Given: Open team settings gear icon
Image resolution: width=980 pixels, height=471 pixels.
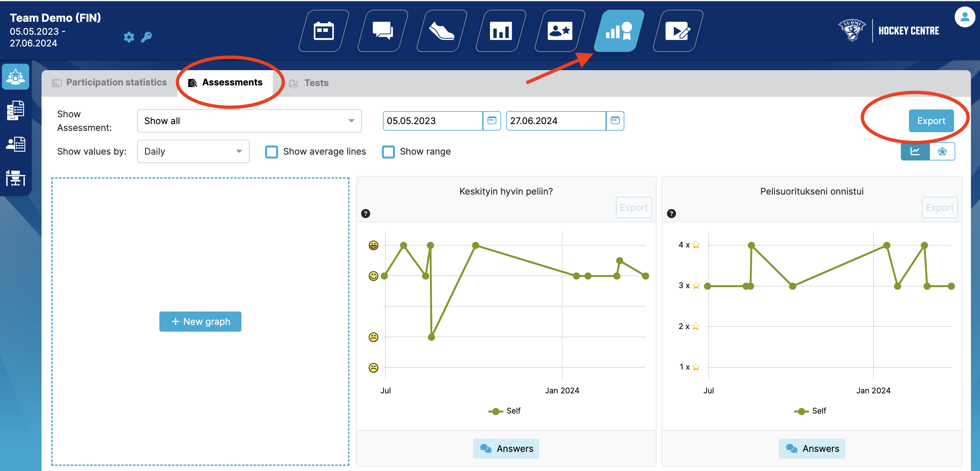Looking at the screenshot, I should pyautogui.click(x=129, y=37).
